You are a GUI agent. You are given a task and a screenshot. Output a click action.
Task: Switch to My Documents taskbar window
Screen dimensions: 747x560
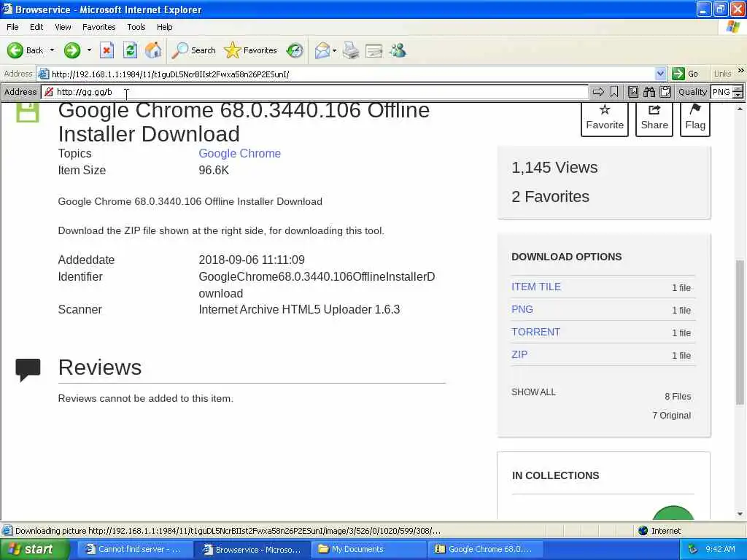tap(368, 550)
